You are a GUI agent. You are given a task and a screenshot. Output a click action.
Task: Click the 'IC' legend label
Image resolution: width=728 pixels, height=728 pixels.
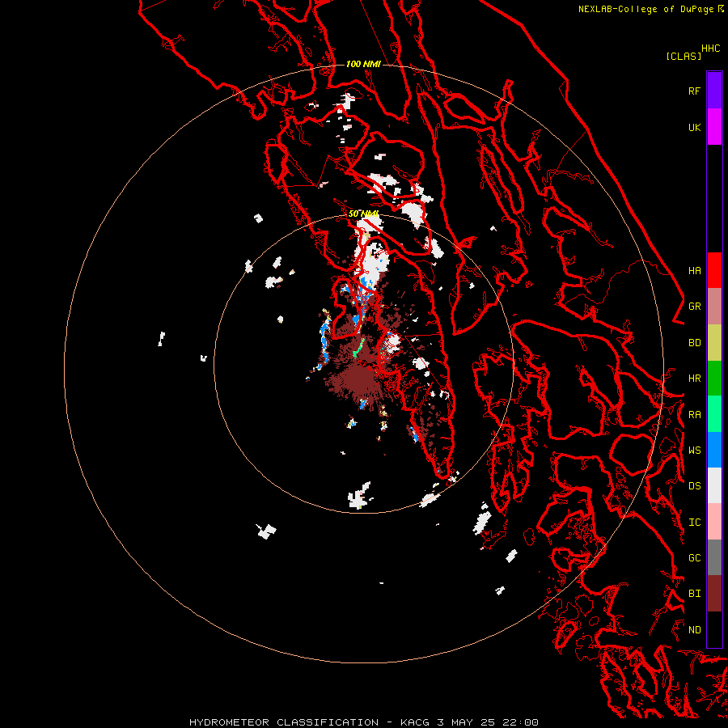[694, 523]
